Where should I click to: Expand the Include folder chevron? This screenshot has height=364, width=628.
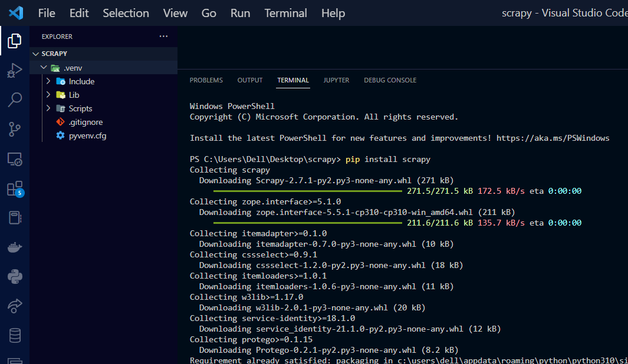coord(48,81)
